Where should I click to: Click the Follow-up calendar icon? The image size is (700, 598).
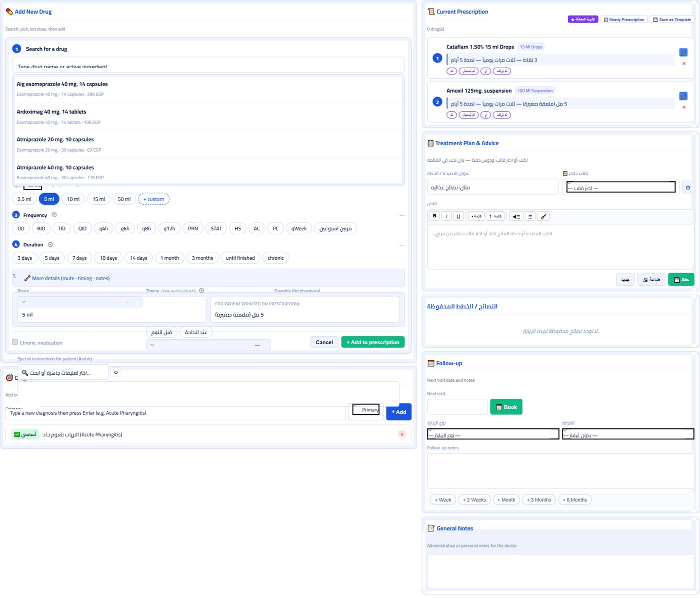pos(431,363)
